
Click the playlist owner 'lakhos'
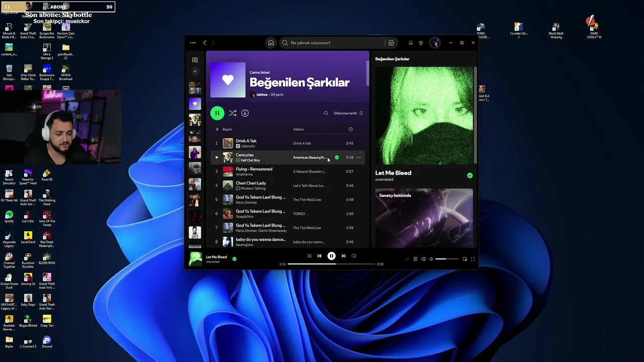[x=262, y=95]
